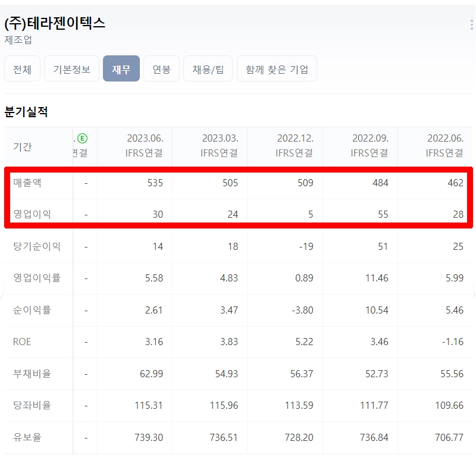Click the 부채비율 value 52.73
This screenshot has width=476, height=476.
point(377,374)
